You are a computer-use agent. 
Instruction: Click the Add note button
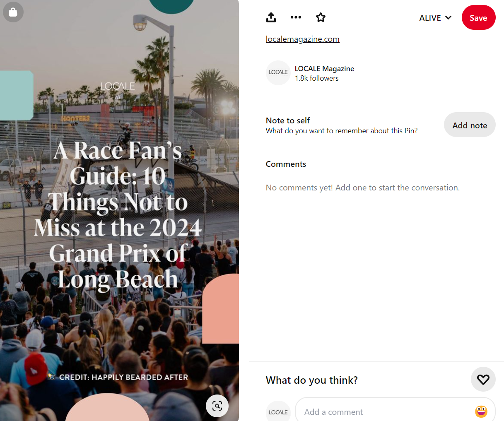470,125
